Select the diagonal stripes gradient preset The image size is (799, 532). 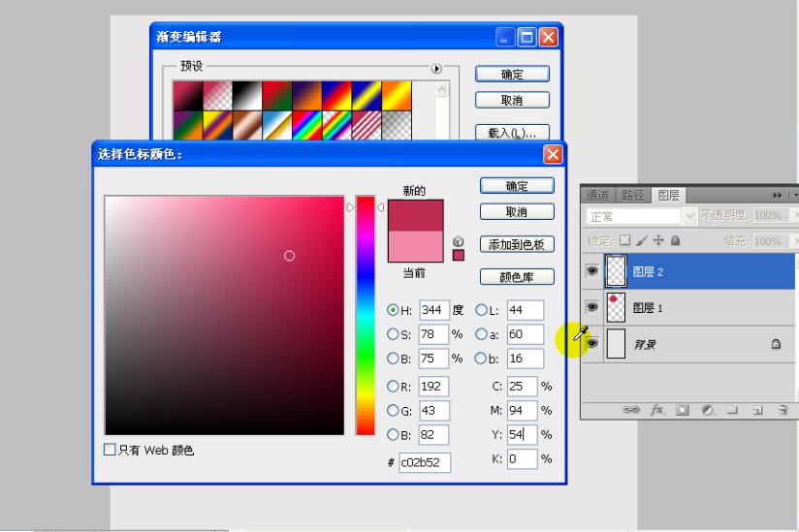pos(367,125)
